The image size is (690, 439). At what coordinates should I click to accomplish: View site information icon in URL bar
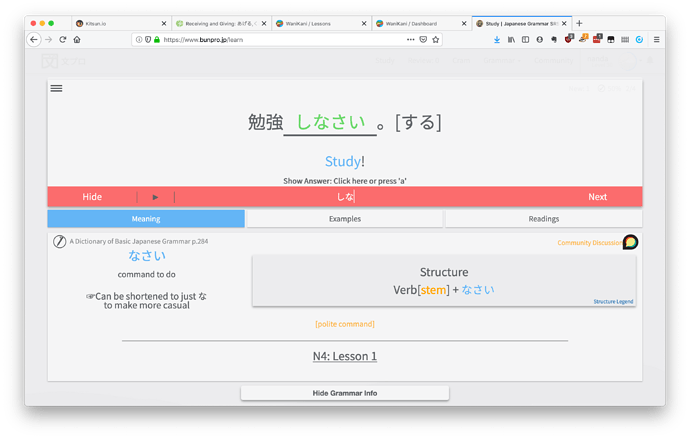[x=139, y=40]
